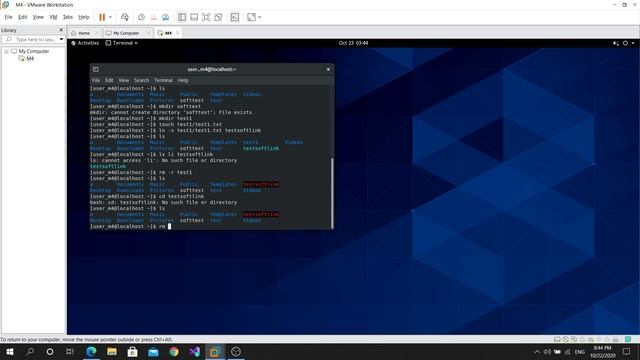Click the GNOME volume indicator
Viewport: 640px width, 360px height.
click(x=616, y=43)
